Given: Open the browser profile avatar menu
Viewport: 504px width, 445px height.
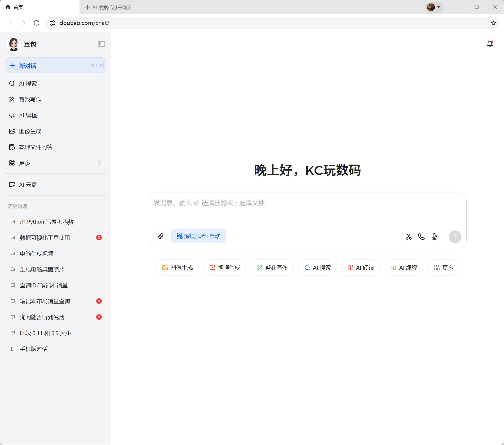Looking at the screenshot, I should [434, 7].
